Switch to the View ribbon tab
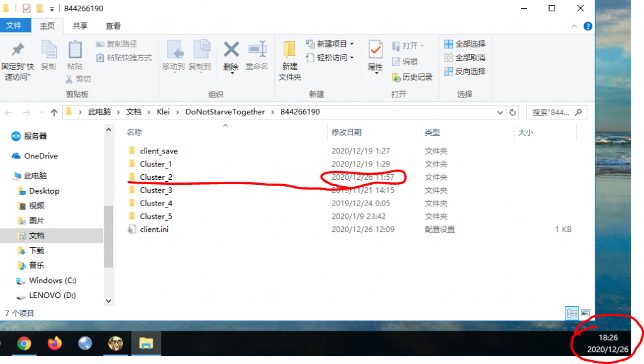This screenshot has width=644, height=364. [x=113, y=26]
